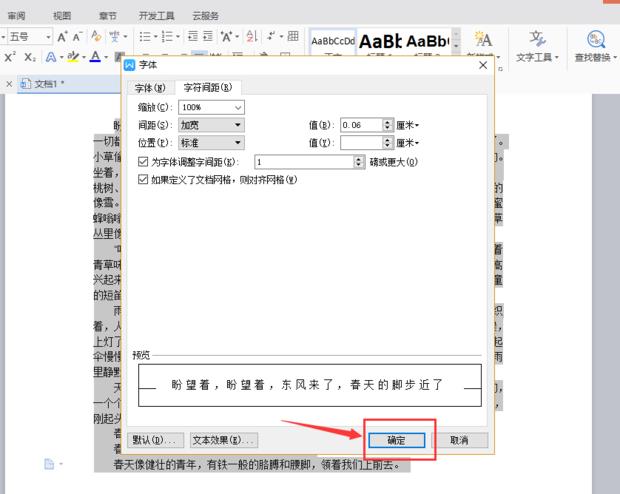The width and height of the screenshot is (620, 494).
Task: Click the kerning points field showing 1
Action: point(304,162)
